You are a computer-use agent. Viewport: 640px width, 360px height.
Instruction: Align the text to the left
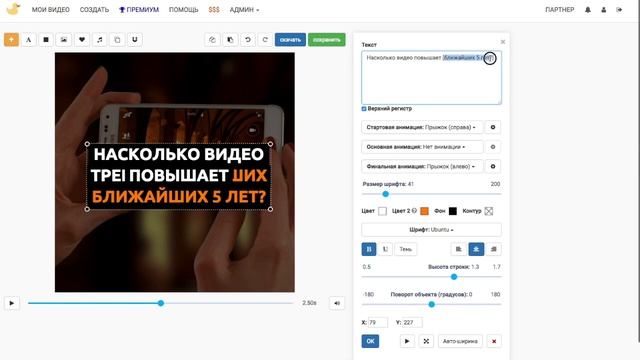459,249
